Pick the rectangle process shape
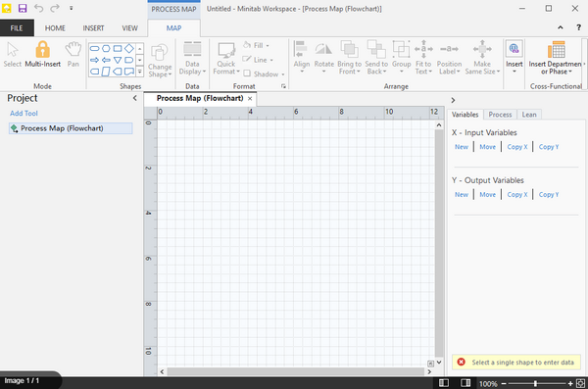Screen dimensions: 588x389 118,48
